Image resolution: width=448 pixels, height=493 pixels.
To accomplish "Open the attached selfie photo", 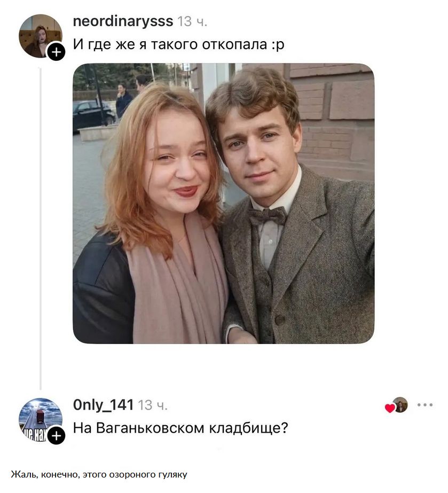I will (224, 204).
